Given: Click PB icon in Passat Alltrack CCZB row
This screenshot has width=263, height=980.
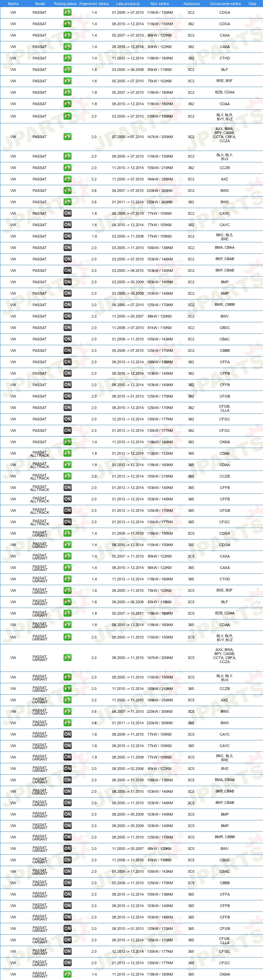Looking at the screenshot, I should pos(67,476).
